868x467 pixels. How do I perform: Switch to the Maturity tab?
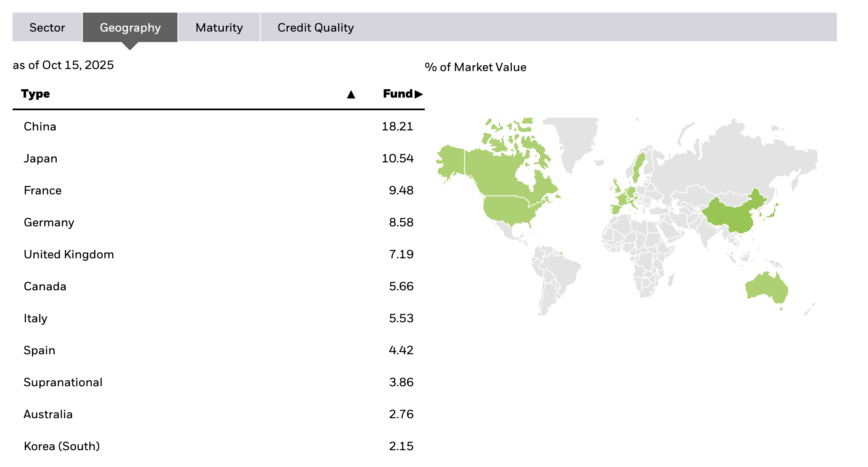pos(219,27)
